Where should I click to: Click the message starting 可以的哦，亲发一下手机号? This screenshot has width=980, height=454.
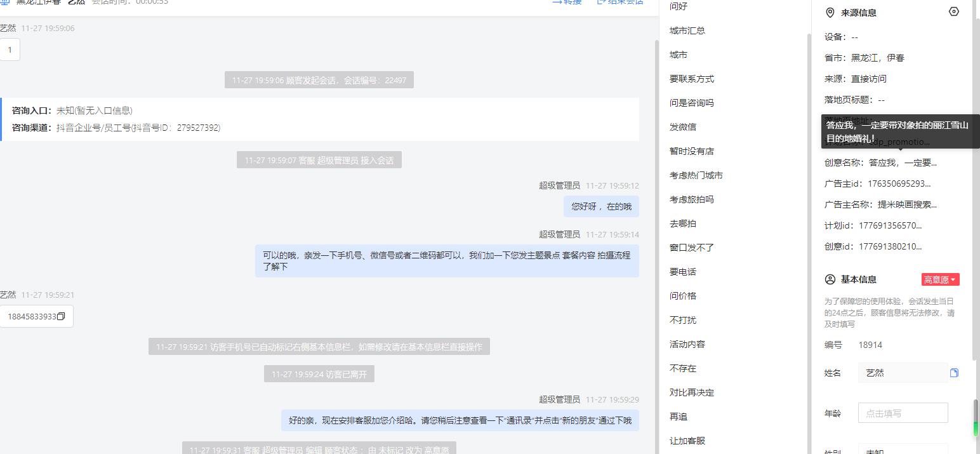(x=447, y=261)
